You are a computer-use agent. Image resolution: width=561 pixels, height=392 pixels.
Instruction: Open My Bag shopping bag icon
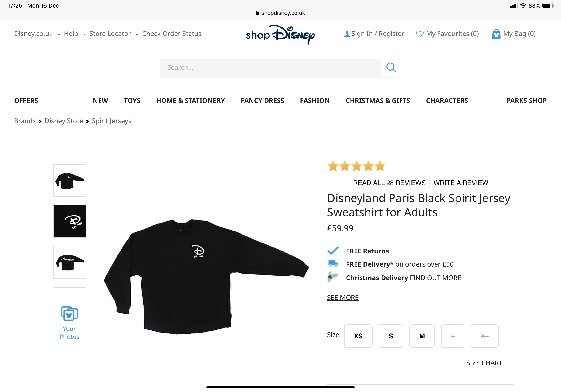coord(496,34)
